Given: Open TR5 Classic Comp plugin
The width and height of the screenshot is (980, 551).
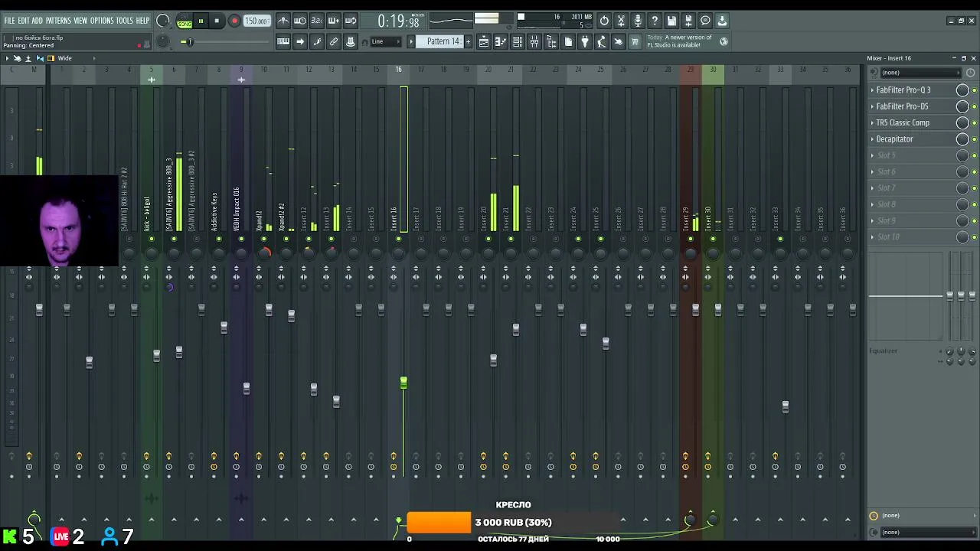Looking at the screenshot, I should 903,122.
